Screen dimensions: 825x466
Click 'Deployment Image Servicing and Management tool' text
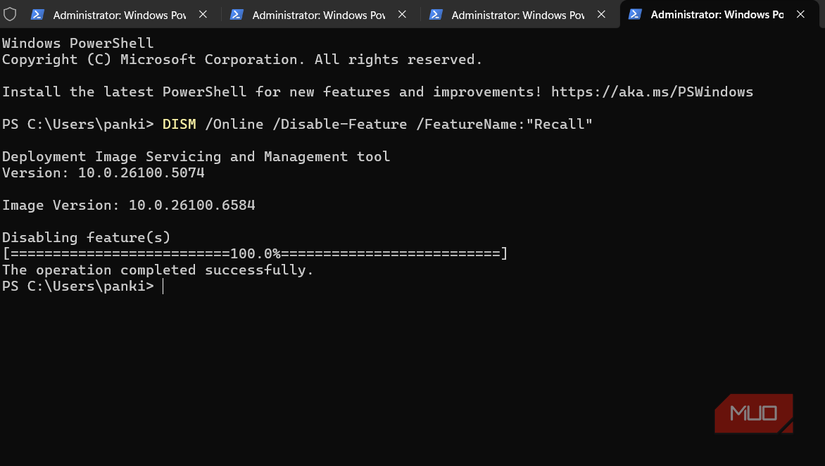[196, 157]
